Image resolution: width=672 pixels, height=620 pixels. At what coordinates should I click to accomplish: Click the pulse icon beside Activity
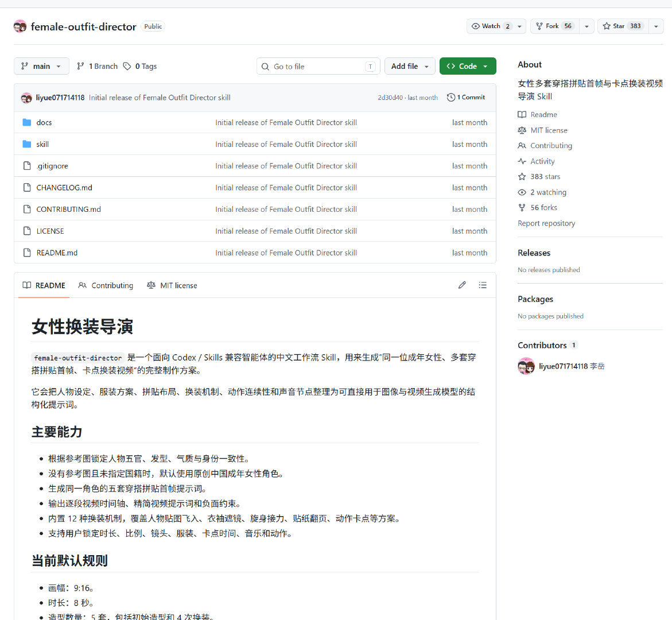(522, 161)
